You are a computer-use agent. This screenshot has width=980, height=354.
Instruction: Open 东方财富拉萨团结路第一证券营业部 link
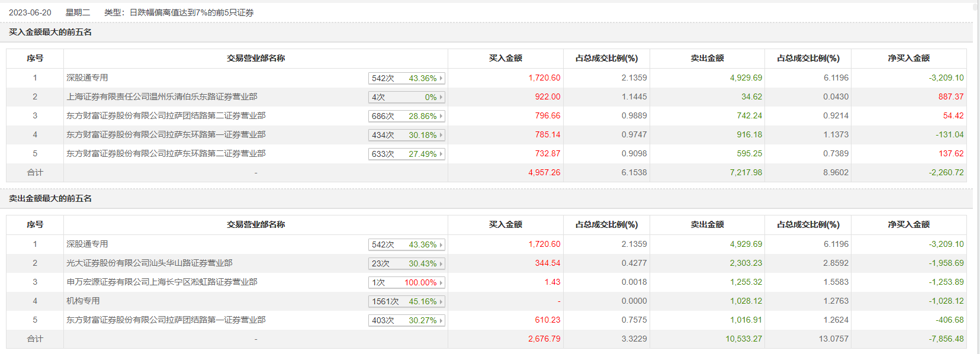pos(166,320)
